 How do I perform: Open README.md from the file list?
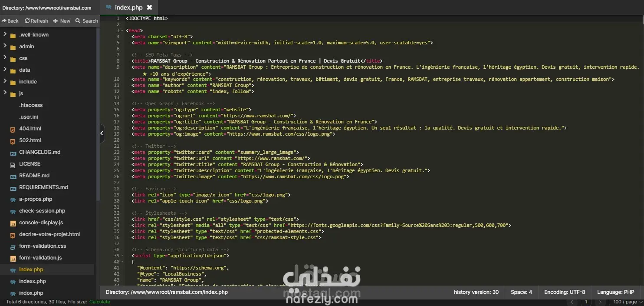(34, 176)
